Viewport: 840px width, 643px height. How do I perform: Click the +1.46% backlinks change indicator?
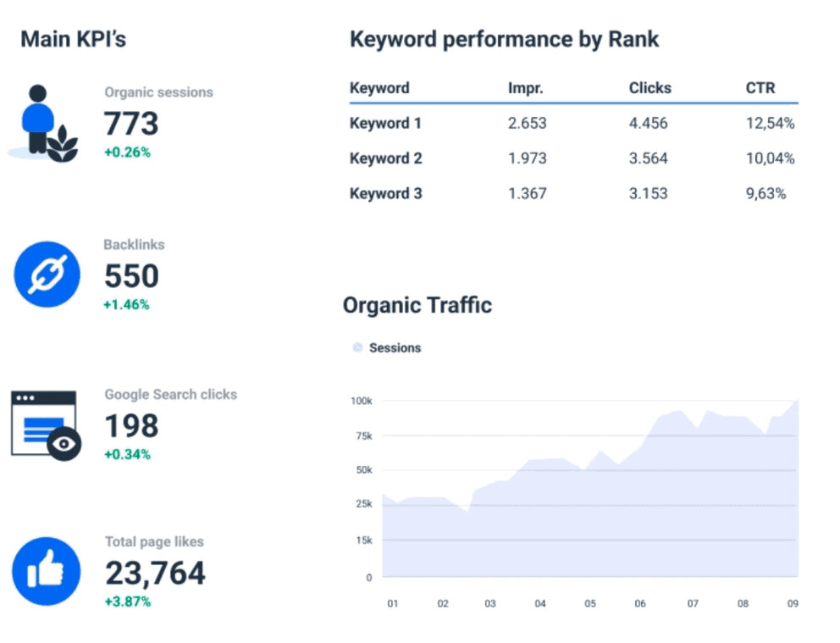point(126,304)
